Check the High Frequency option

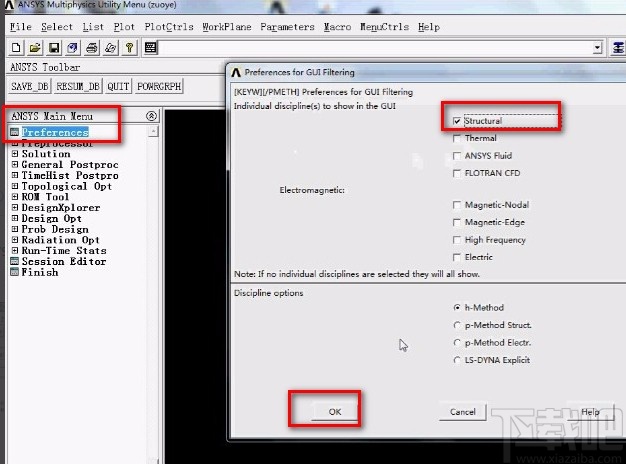point(457,240)
